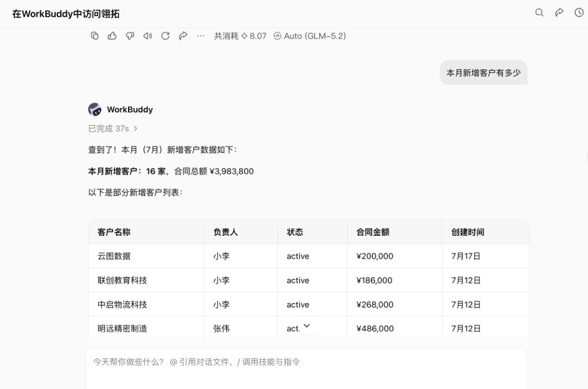Click the Auto (GLM-5.2) model label
Image resolution: width=588 pixels, height=389 pixels.
[x=310, y=36]
